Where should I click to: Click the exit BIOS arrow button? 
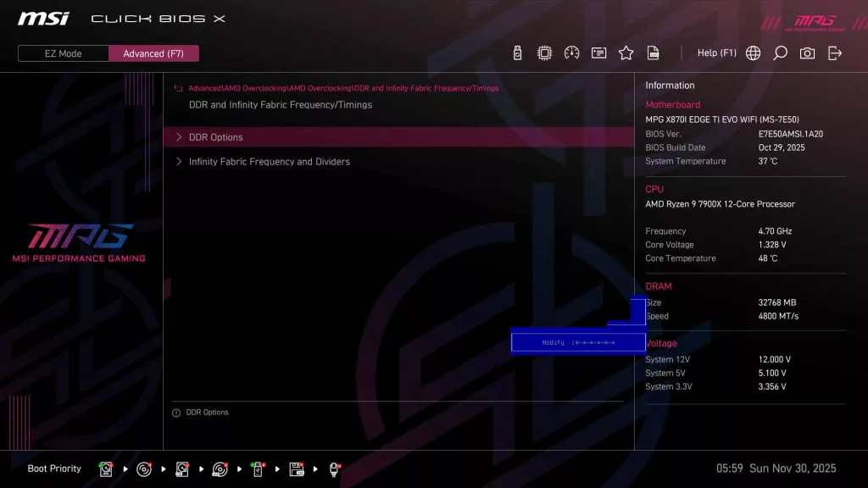[x=835, y=53]
